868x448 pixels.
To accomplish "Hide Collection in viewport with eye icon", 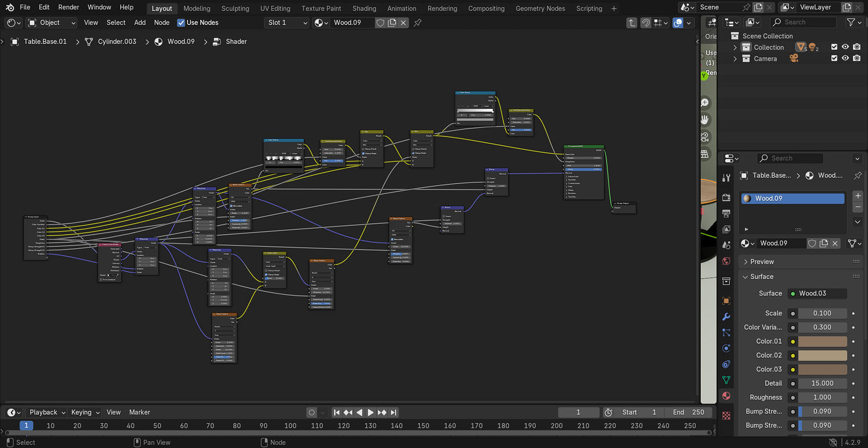I will pyautogui.click(x=845, y=47).
